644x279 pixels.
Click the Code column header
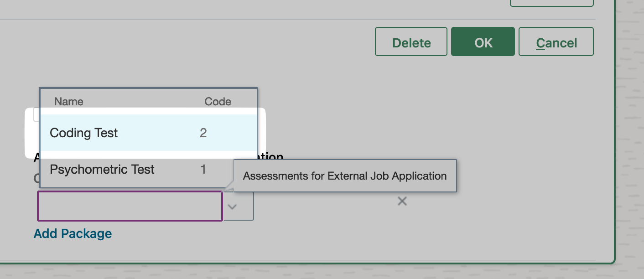click(218, 102)
